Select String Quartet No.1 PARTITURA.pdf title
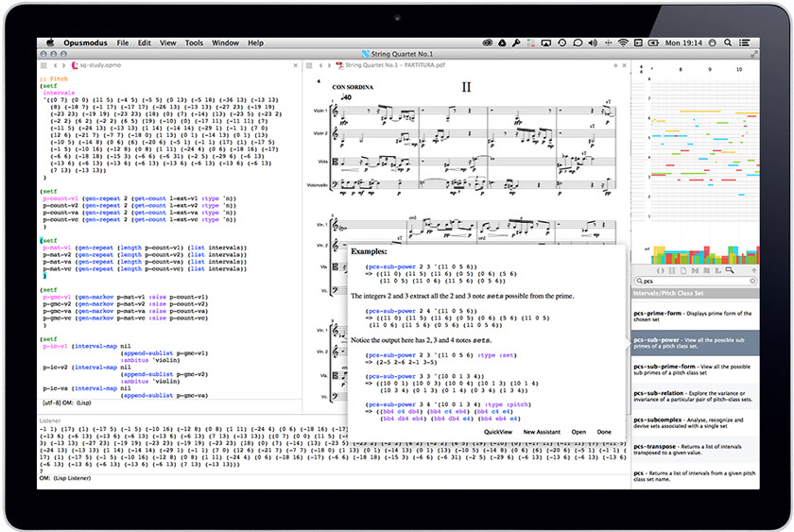Screen dimensions: 794x532 coord(395,65)
